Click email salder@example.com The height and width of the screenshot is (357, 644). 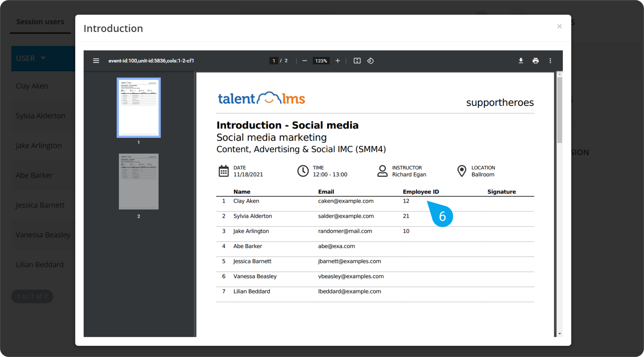[346, 216]
